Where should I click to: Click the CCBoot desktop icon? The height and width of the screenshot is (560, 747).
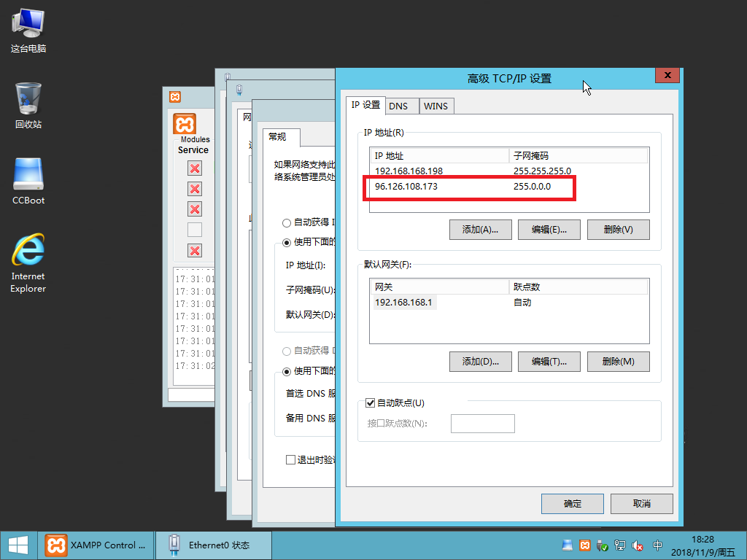point(28,180)
